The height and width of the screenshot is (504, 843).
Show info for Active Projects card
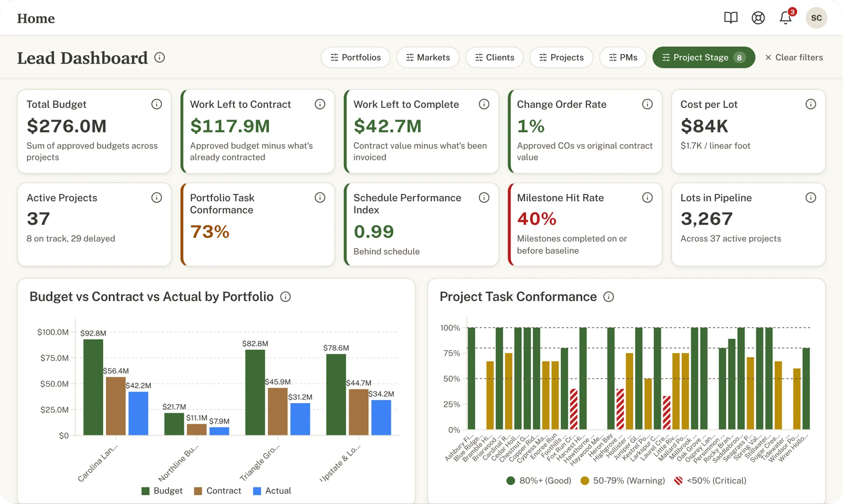click(156, 197)
